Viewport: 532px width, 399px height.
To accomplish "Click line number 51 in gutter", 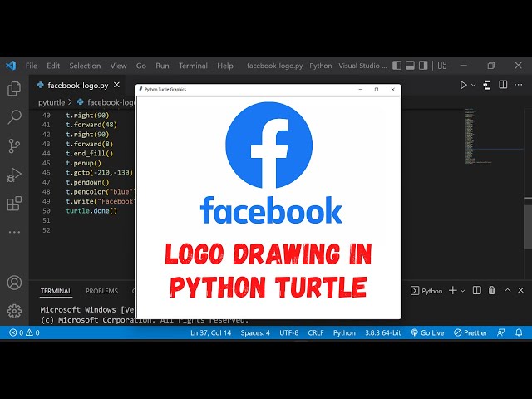I will (x=47, y=220).
